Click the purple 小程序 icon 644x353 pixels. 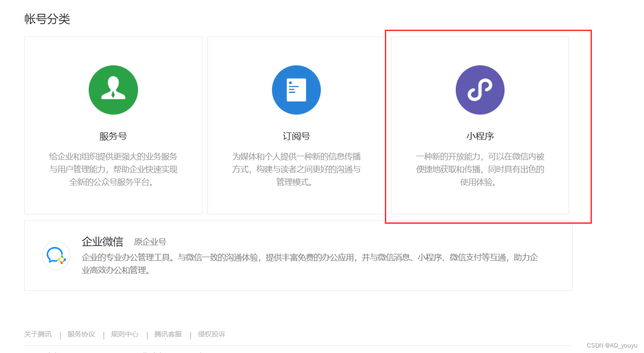pyautogui.click(x=480, y=90)
